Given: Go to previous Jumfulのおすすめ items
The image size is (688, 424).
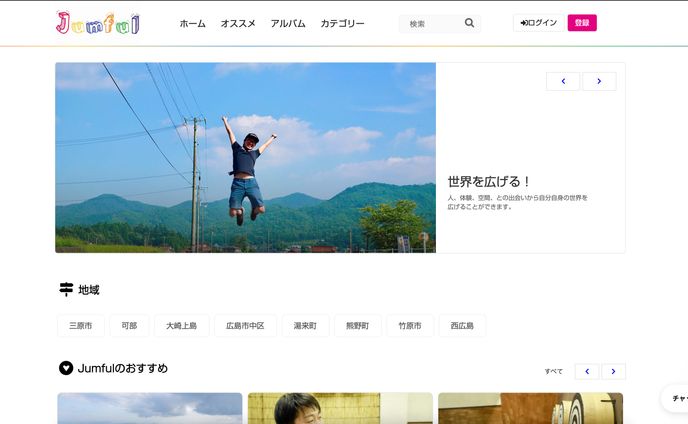Looking at the screenshot, I should pyautogui.click(x=587, y=371).
